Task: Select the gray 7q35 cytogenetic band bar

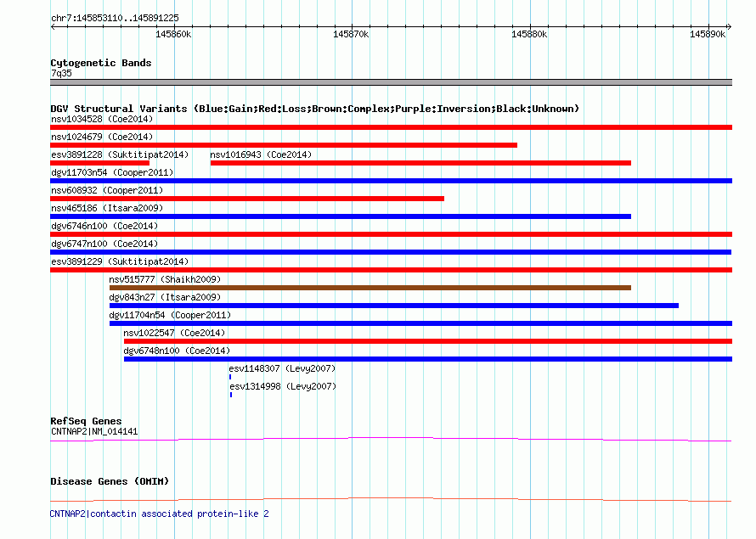Action: coord(391,82)
